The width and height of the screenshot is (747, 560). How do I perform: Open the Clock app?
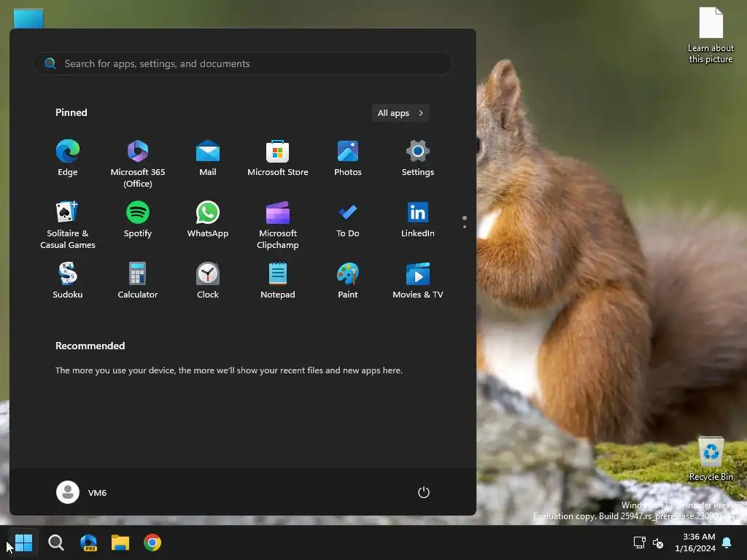(x=208, y=281)
